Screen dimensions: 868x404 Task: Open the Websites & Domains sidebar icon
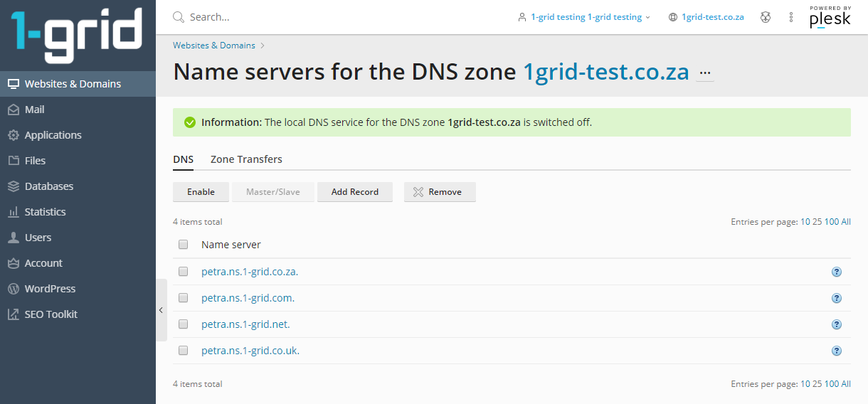(x=13, y=84)
